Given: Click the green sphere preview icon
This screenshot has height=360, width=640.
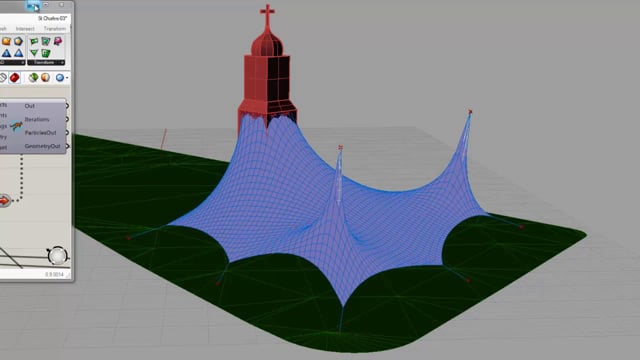Looking at the screenshot, I should [33, 77].
